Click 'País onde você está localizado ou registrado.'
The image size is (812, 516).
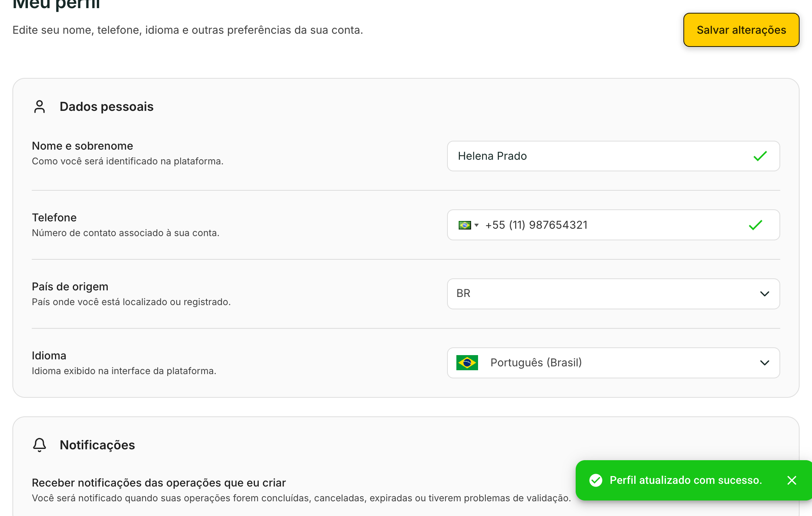click(131, 302)
